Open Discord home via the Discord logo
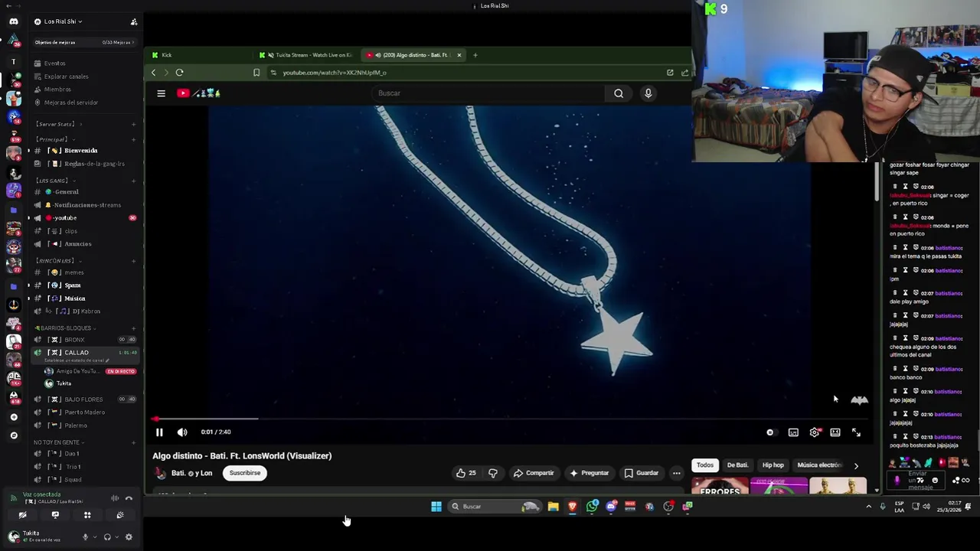 pyautogui.click(x=13, y=21)
